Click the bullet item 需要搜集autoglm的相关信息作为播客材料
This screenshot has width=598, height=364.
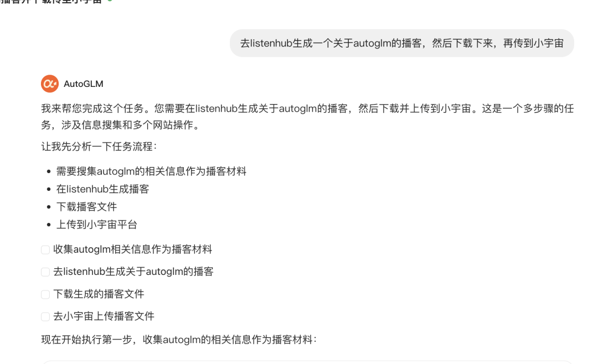(151, 171)
